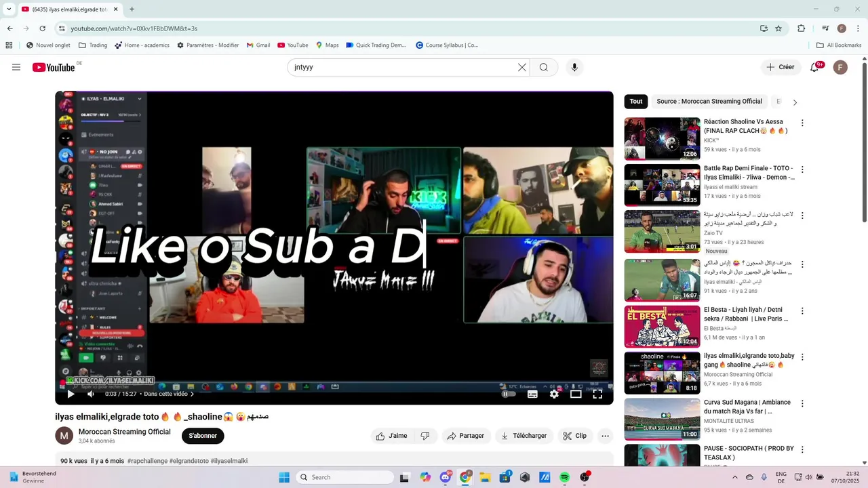Open YouTube notifications bell

click(x=814, y=67)
